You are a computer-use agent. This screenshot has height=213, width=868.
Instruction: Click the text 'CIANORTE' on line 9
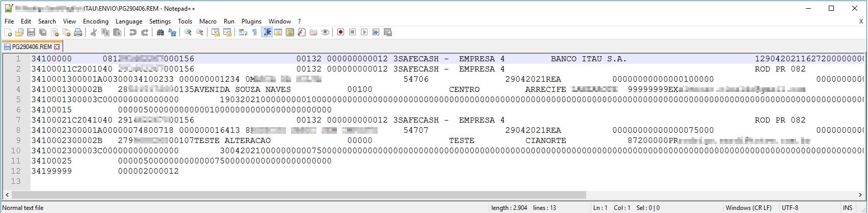pos(546,140)
